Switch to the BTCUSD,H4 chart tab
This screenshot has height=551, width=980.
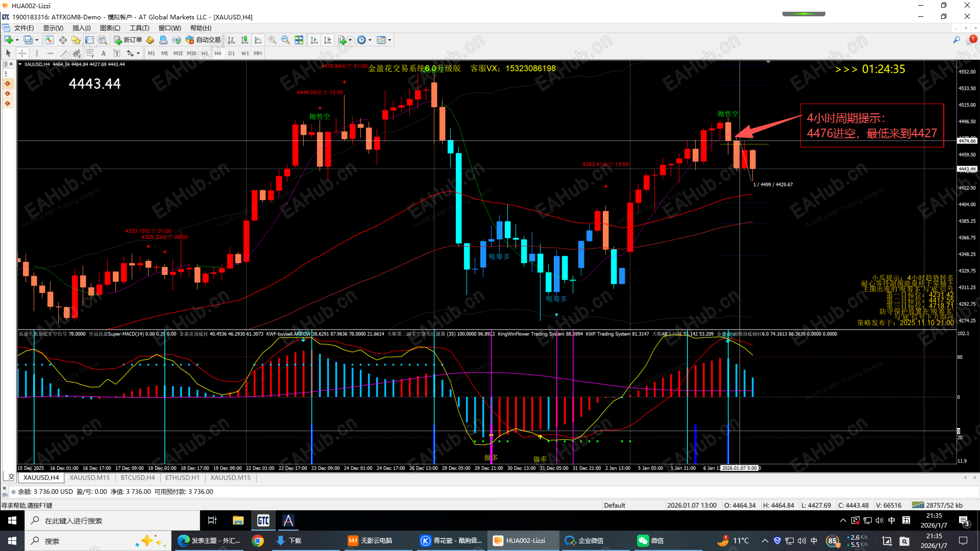(x=137, y=478)
